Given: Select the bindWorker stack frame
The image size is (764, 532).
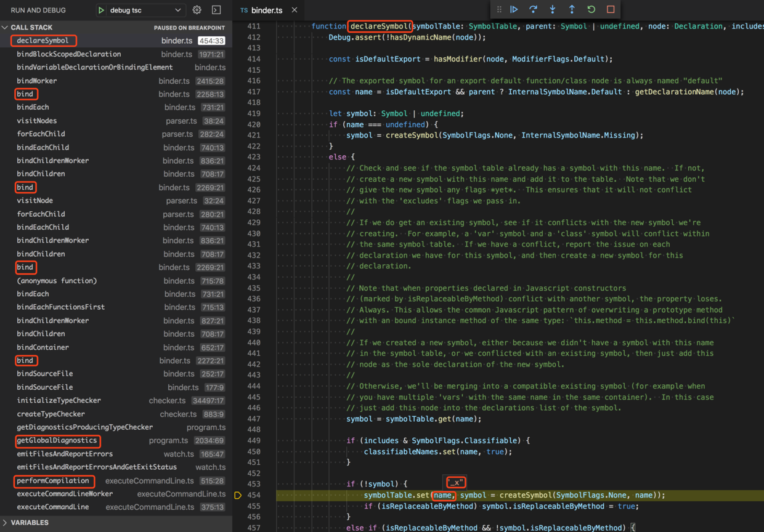Looking at the screenshot, I should tap(37, 81).
